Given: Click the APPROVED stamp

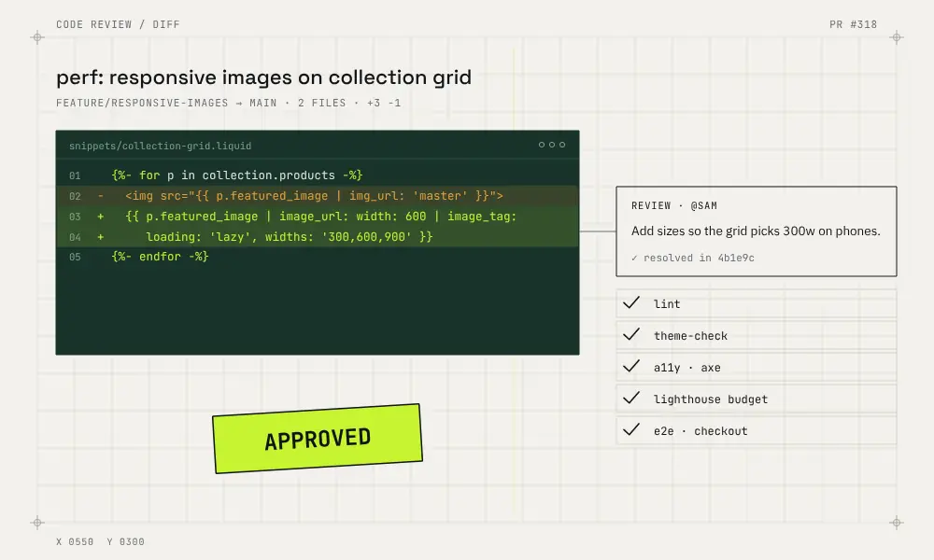Looking at the screenshot, I should 318,439.
